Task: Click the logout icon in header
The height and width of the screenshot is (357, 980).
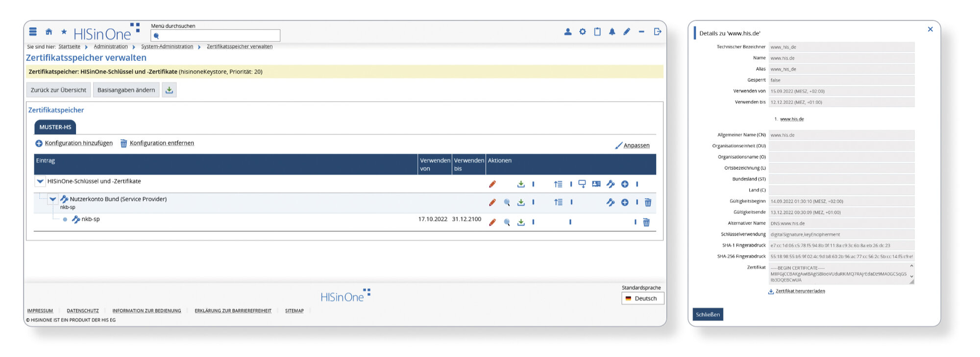Action: pyautogui.click(x=657, y=32)
